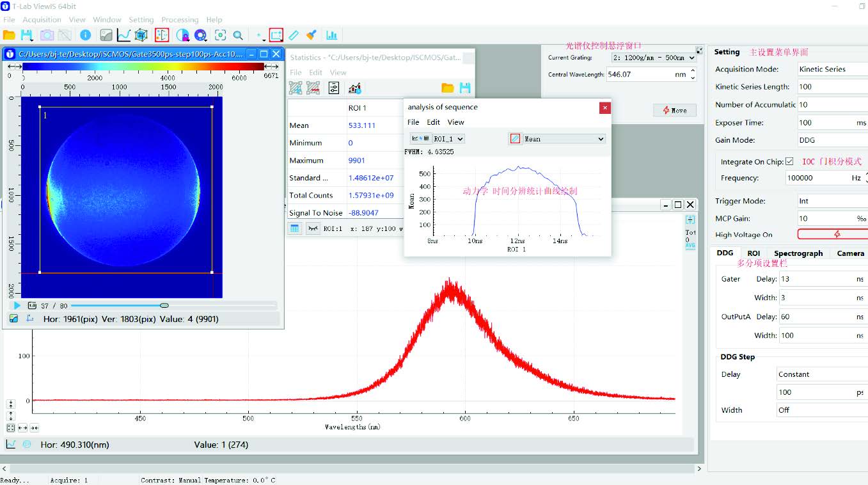
Task: Open the Current Grating dropdown
Action: (x=653, y=58)
